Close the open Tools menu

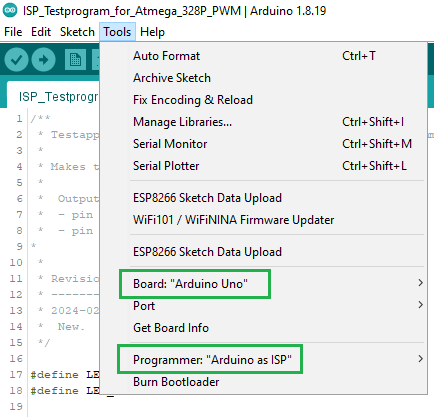click(117, 32)
